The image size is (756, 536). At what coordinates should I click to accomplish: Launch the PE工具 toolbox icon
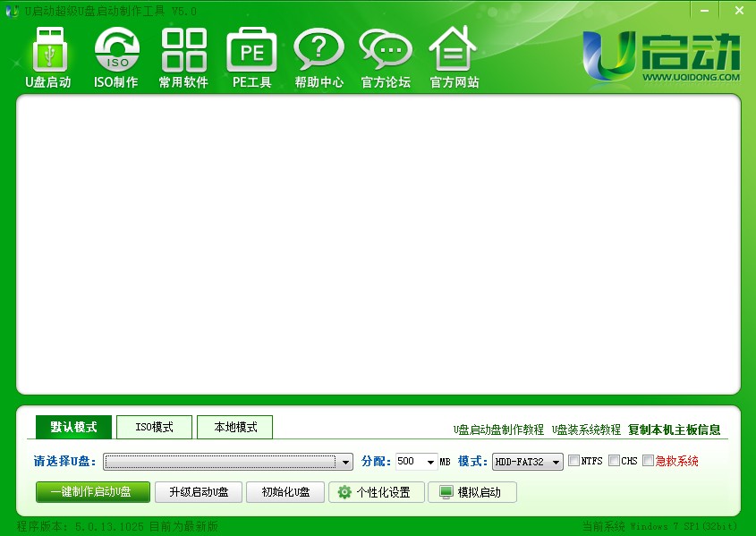click(x=251, y=58)
